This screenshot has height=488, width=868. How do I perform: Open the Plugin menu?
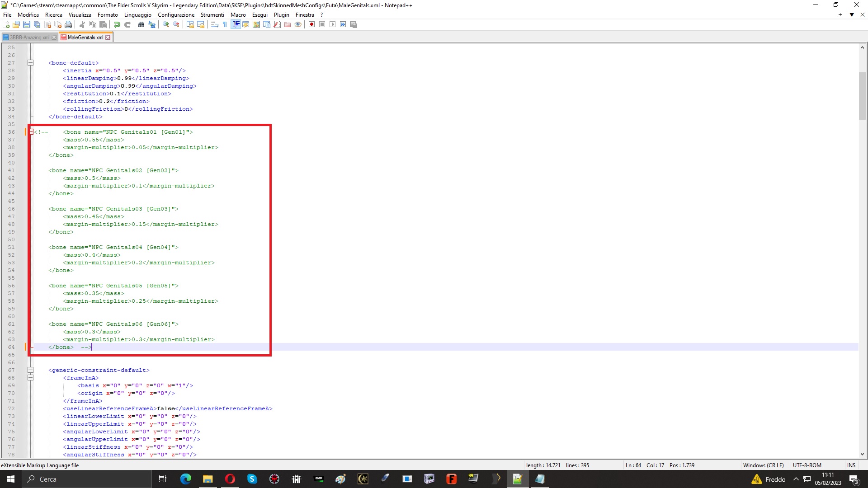[281, 15]
